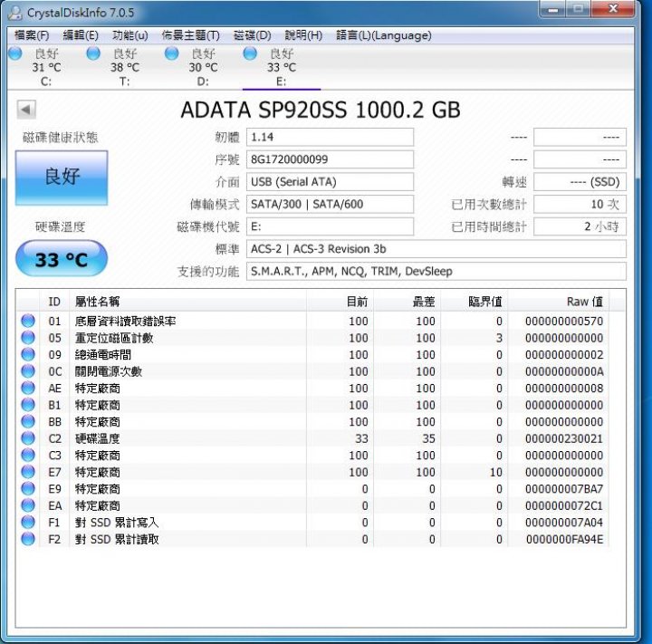Image resolution: width=652 pixels, height=644 pixels.
Task: Click status orb of attribute 05
Action: [x=28, y=337]
